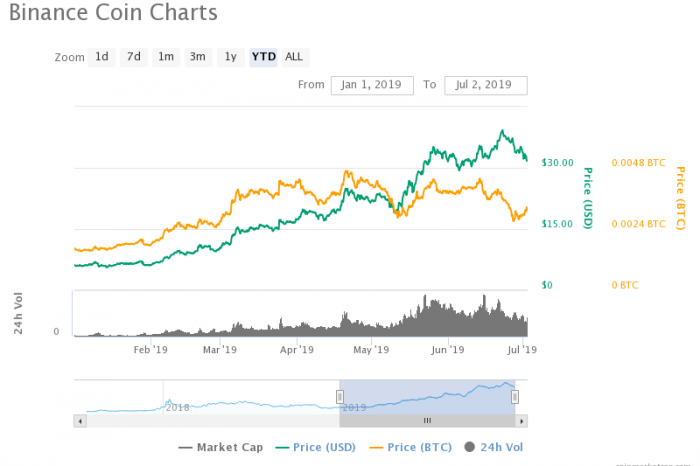The width and height of the screenshot is (700, 466).
Task: Click the Mar '19 axis label
Action: tap(220, 350)
